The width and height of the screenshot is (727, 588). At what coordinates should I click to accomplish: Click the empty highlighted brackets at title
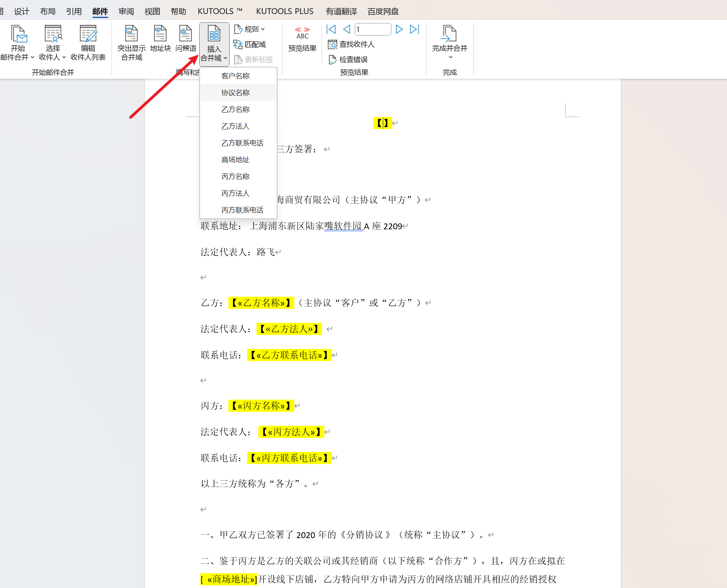pos(382,123)
